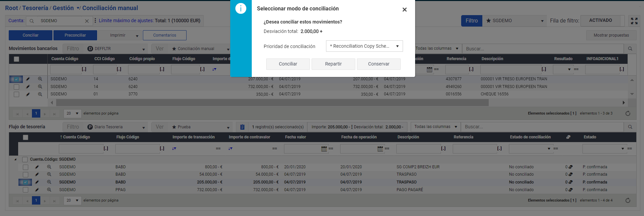
Task: Click the refresh icon in the Flujo de tesorería pager
Action: 628,201
